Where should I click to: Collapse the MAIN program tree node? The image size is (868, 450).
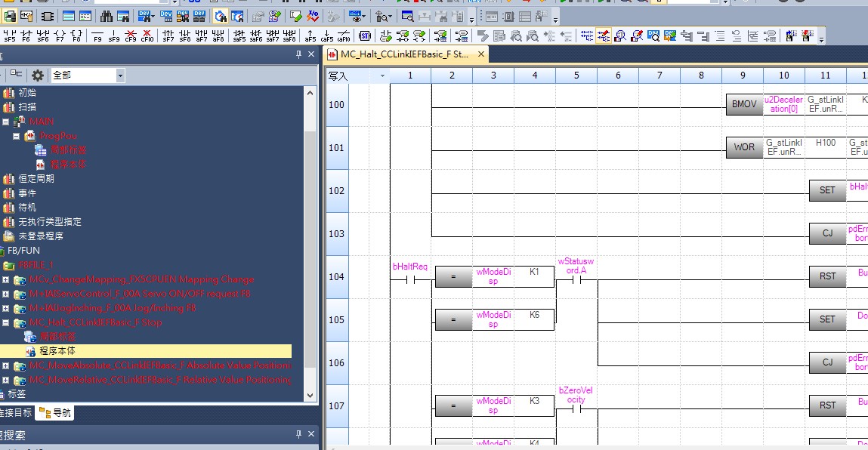point(5,122)
